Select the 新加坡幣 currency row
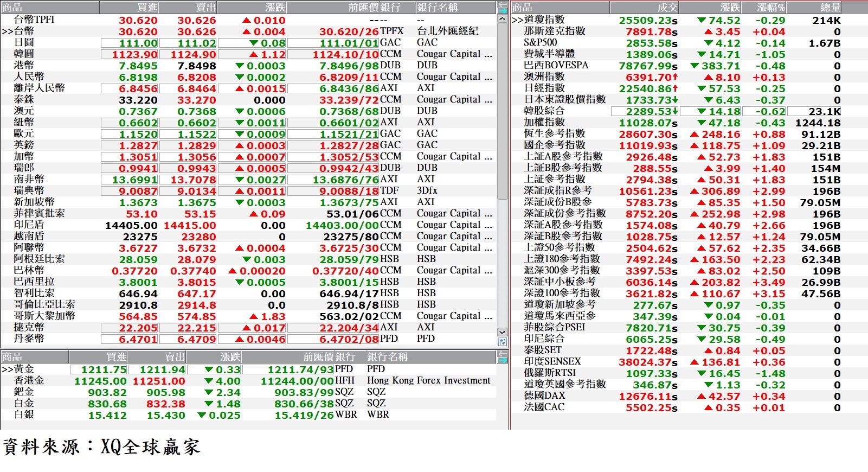The height and width of the screenshot is (472, 868). (248, 202)
